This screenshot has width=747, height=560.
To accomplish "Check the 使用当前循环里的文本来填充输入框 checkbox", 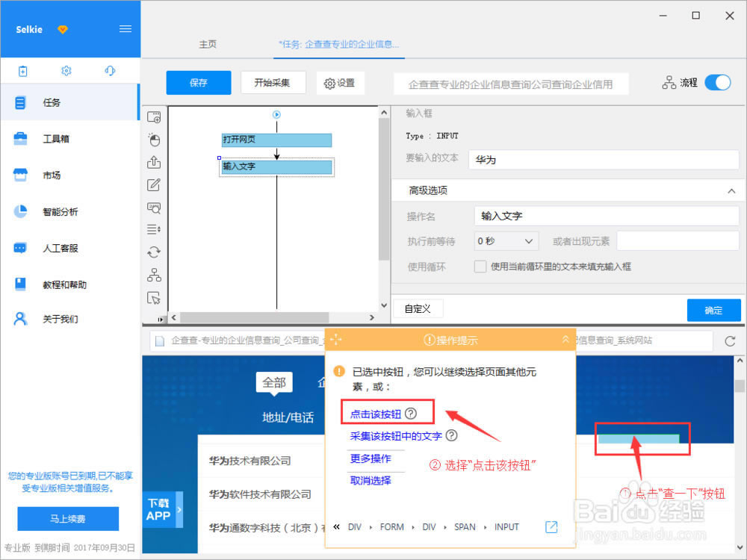I will pyautogui.click(x=480, y=267).
